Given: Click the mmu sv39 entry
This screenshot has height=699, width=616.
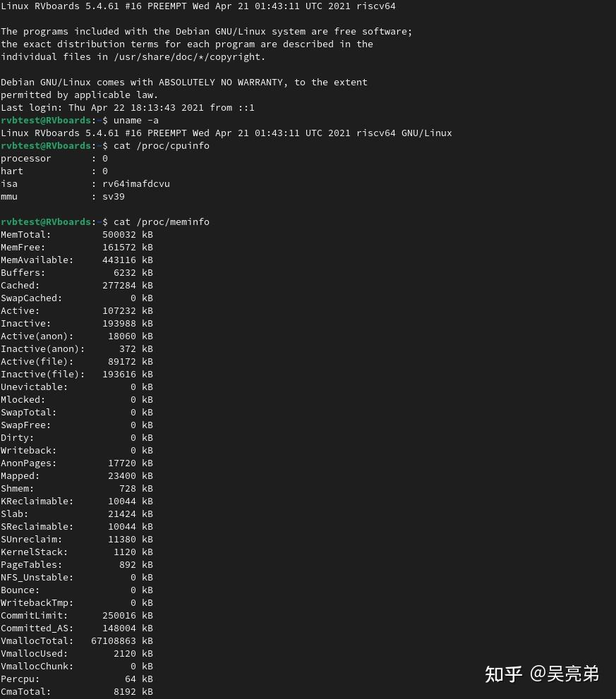Looking at the screenshot, I should pos(64,196).
